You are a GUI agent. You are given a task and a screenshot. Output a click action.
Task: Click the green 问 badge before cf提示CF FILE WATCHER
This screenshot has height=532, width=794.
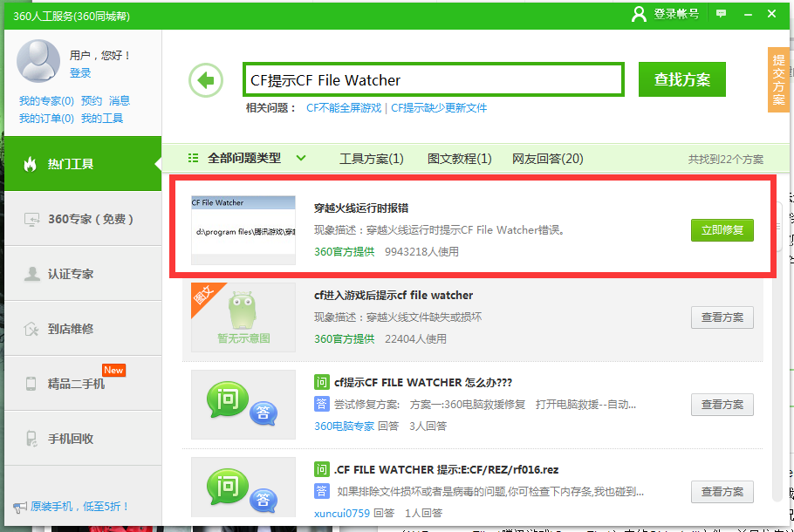click(x=322, y=382)
